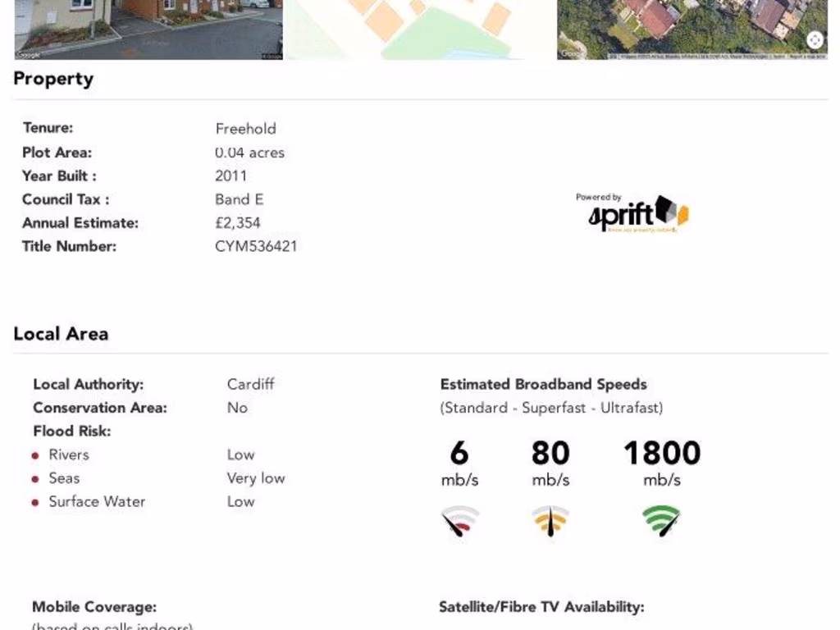Image resolution: width=840 pixels, height=630 pixels.
Task: Click the pan control on satellite image
Action: coord(814,39)
